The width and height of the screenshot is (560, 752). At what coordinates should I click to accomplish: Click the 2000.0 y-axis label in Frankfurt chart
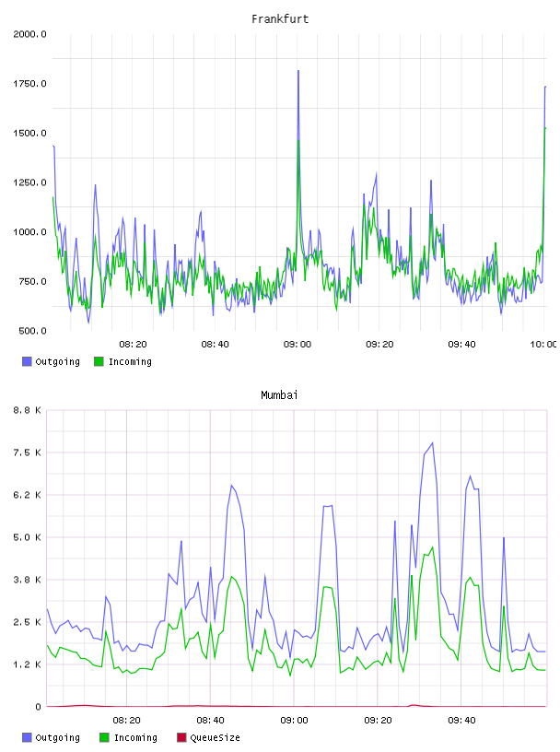[x=29, y=34]
